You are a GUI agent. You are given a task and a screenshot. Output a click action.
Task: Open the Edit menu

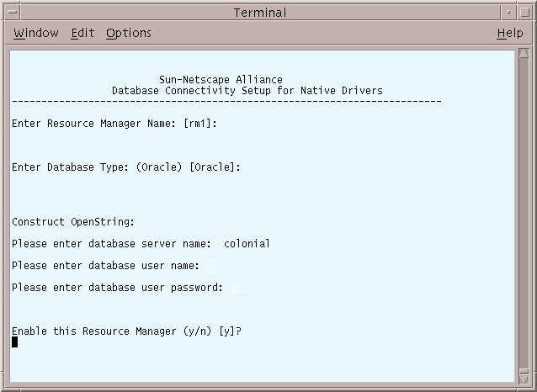tap(82, 33)
